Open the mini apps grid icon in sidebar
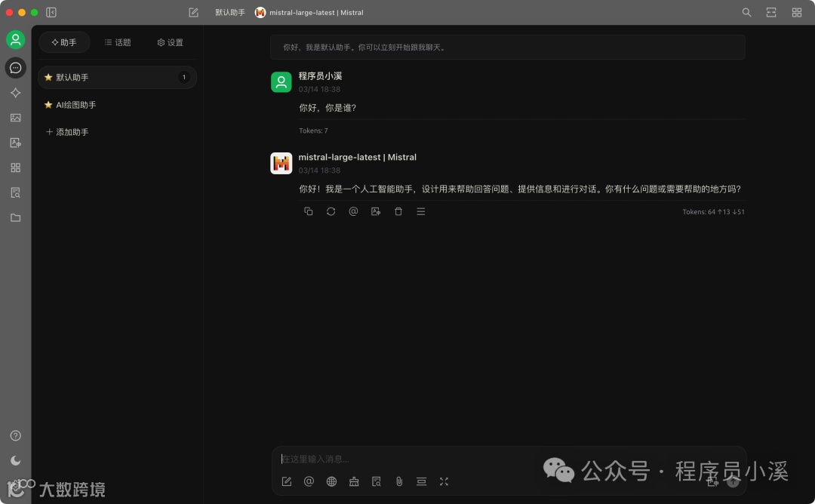 16,167
